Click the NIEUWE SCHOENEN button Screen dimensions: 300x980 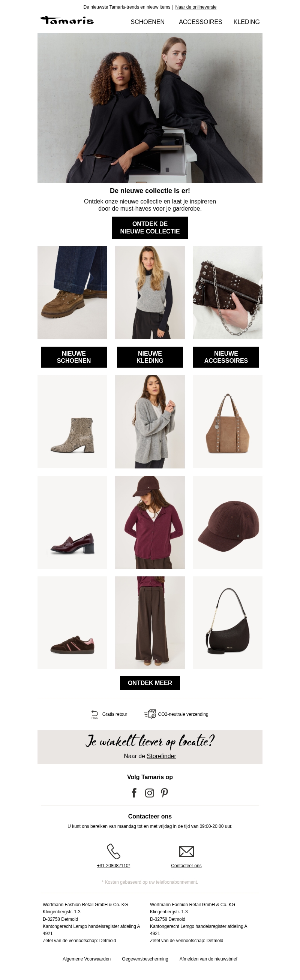74,357
